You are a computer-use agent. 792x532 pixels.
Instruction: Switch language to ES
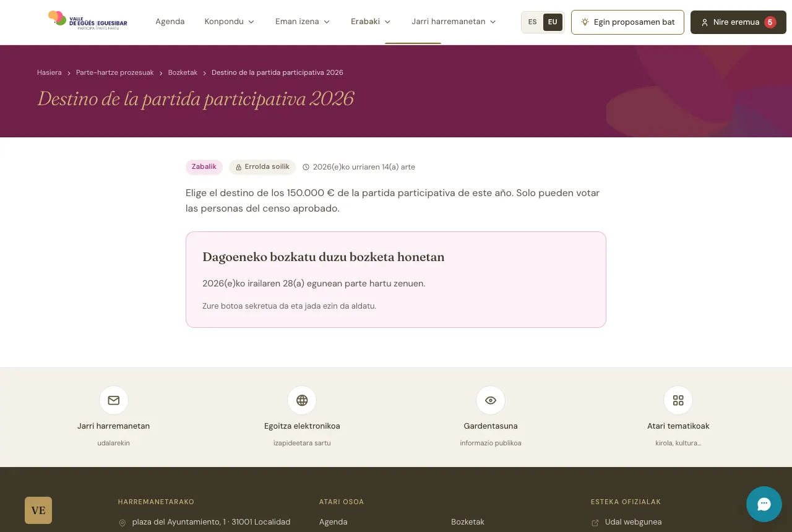pos(533,22)
